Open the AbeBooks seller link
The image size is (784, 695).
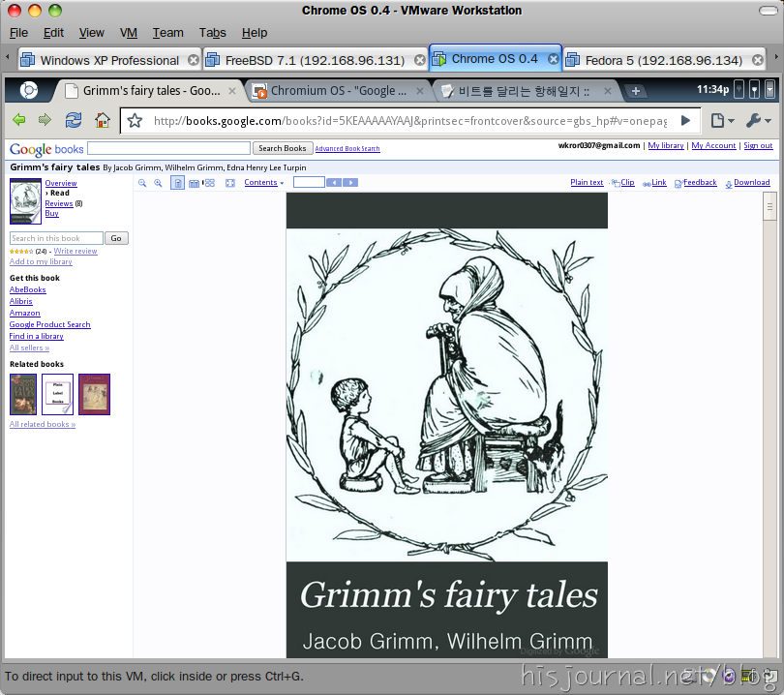click(27, 289)
